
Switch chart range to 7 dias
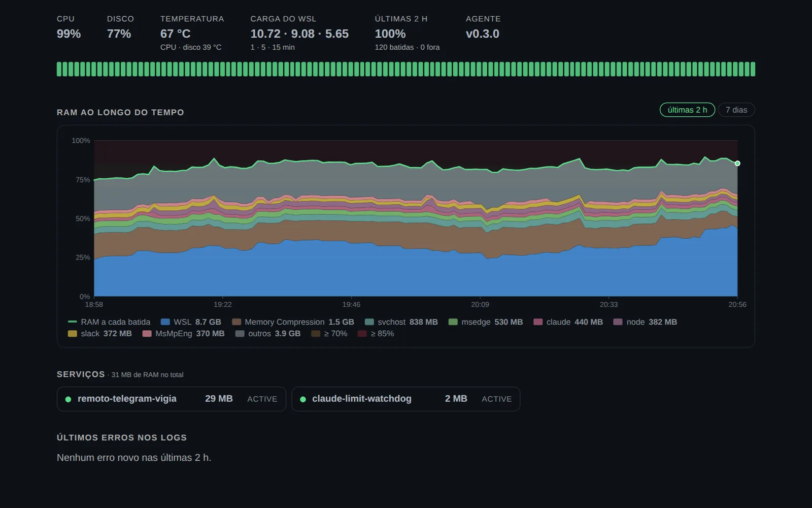736,110
